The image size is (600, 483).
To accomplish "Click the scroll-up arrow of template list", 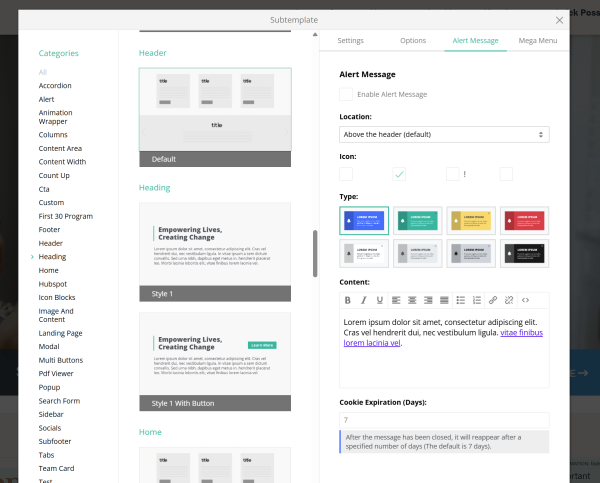I will coord(315,34).
